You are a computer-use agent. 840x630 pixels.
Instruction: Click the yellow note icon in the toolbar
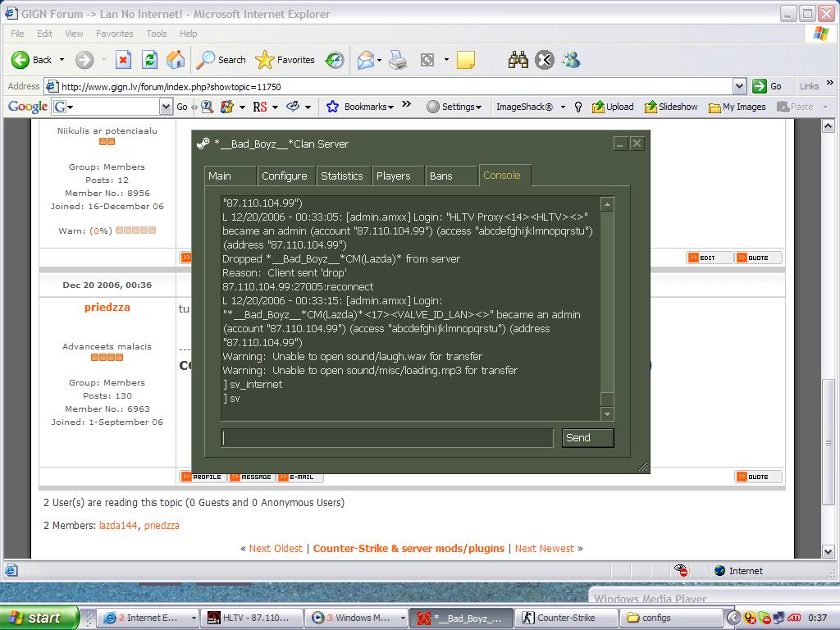point(466,60)
